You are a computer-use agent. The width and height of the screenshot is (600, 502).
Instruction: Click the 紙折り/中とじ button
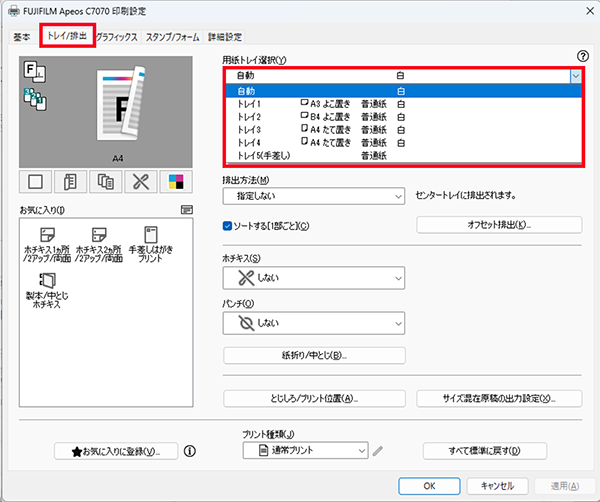314,355
